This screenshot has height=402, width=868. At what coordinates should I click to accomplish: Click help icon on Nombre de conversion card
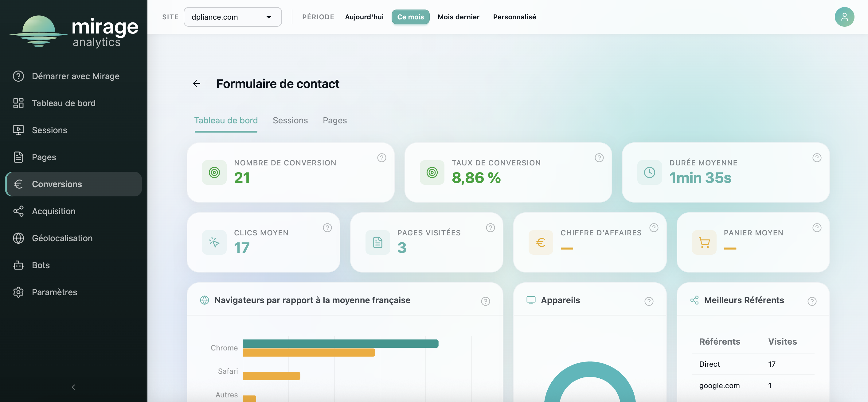381,157
